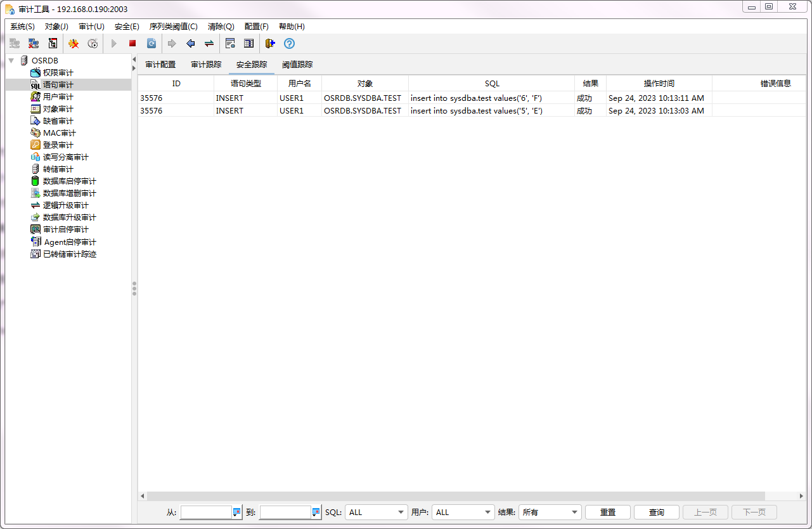Open the 审计(U) menu
812x529 pixels.
91,27
